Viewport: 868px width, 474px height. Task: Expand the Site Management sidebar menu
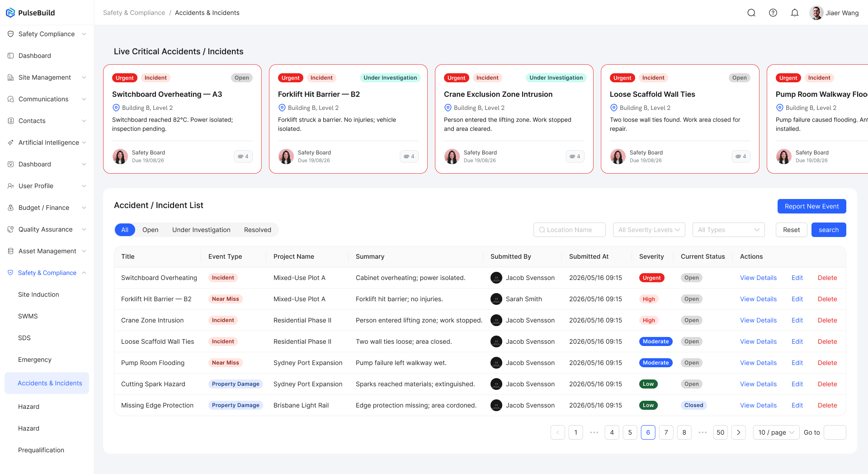[84, 77]
